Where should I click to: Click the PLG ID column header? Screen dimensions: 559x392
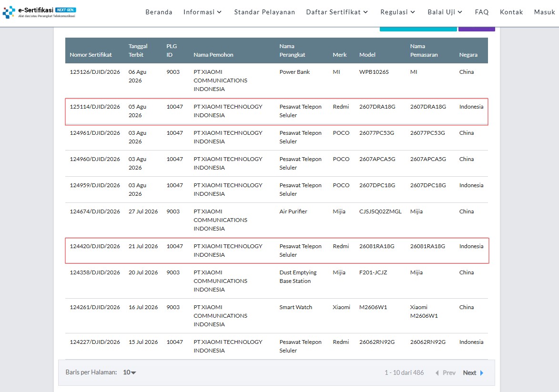[172, 50]
